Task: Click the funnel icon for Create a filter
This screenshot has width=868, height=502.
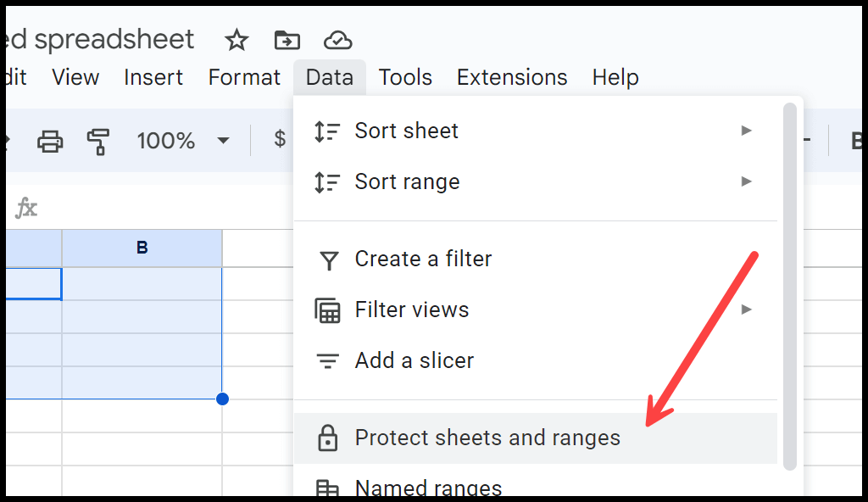Action: pyautogui.click(x=329, y=259)
